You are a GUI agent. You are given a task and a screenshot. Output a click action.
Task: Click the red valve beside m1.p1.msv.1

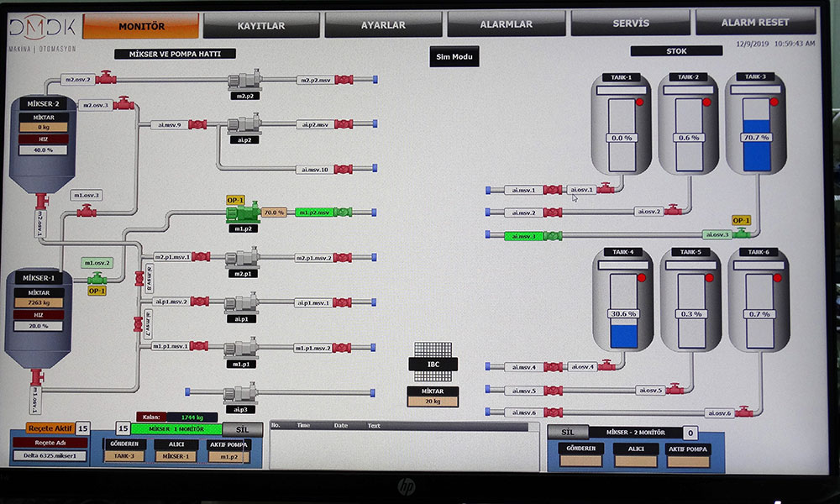point(199,346)
